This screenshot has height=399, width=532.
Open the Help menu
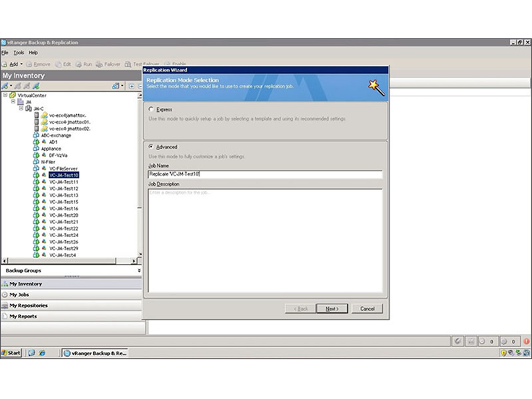tap(33, 53)
